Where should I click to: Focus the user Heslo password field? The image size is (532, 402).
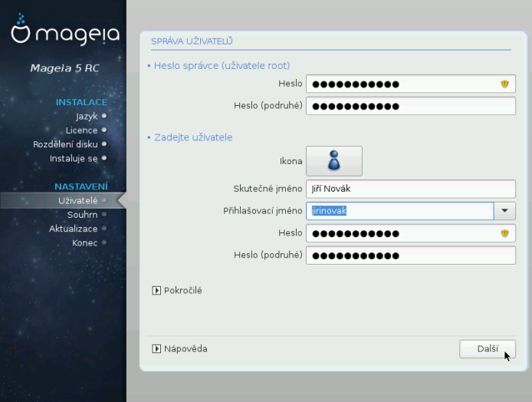(411, 233)
